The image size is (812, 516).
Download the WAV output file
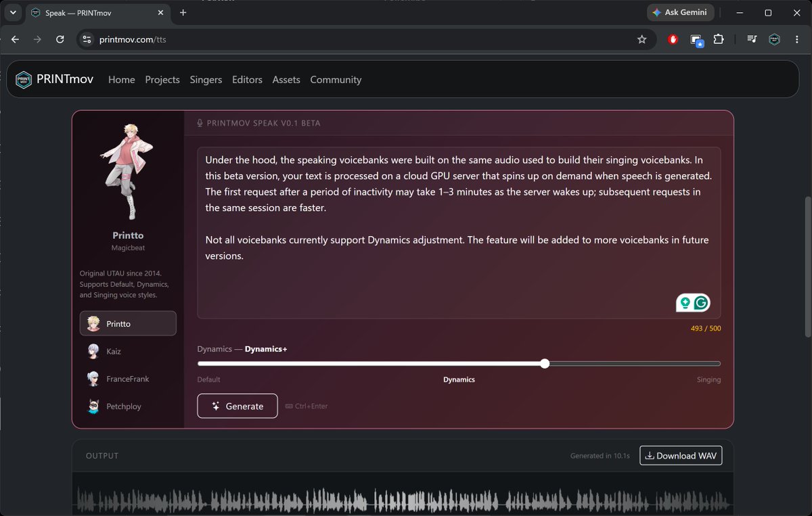pyautogui.click(x=681, y=455)
